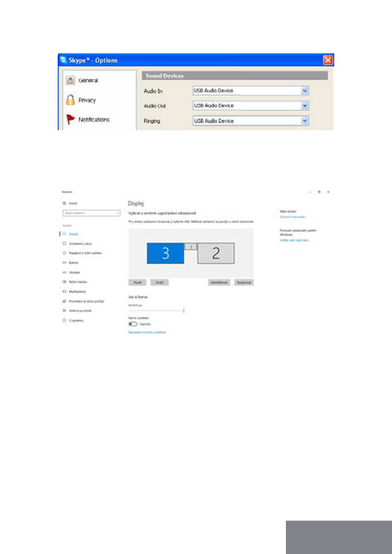This screenshot has width=392, height=554.
Task: Open Promítání na tento počítač section
Action: point(86,301)
